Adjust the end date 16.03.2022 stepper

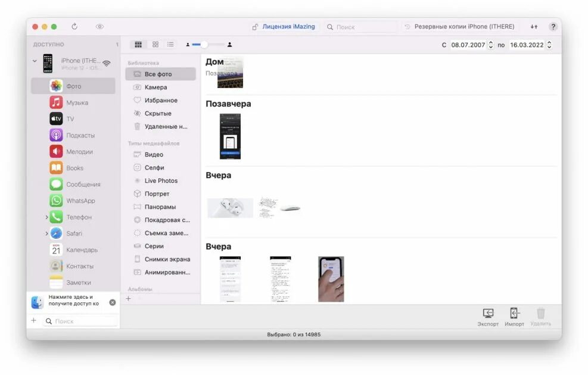click(x=549, y=45)
